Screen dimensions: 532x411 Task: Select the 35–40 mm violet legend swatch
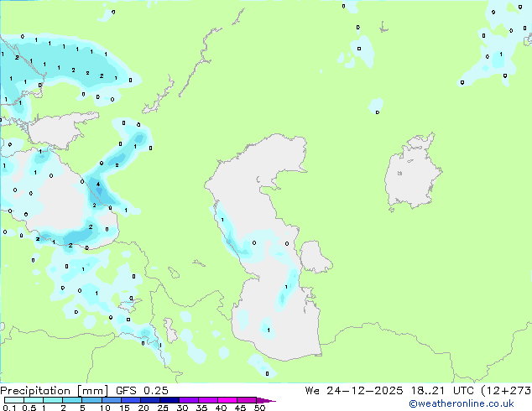207,400
